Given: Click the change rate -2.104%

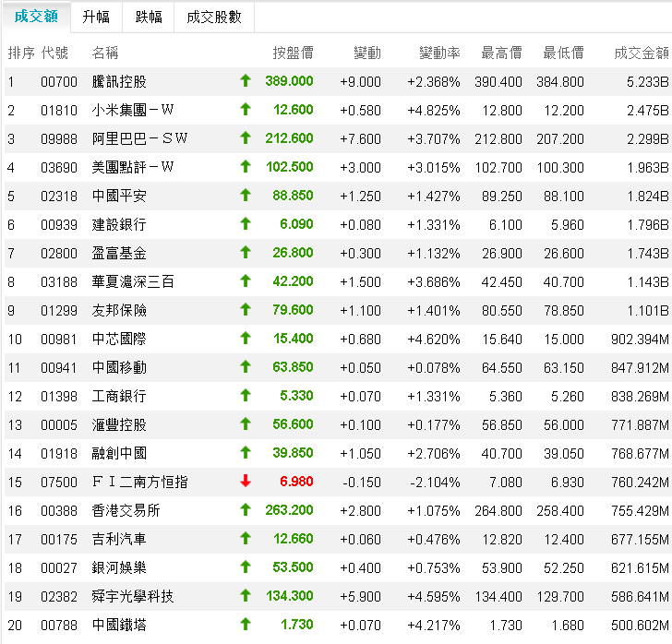Looking at the screenshot, I should click(435, 482).
